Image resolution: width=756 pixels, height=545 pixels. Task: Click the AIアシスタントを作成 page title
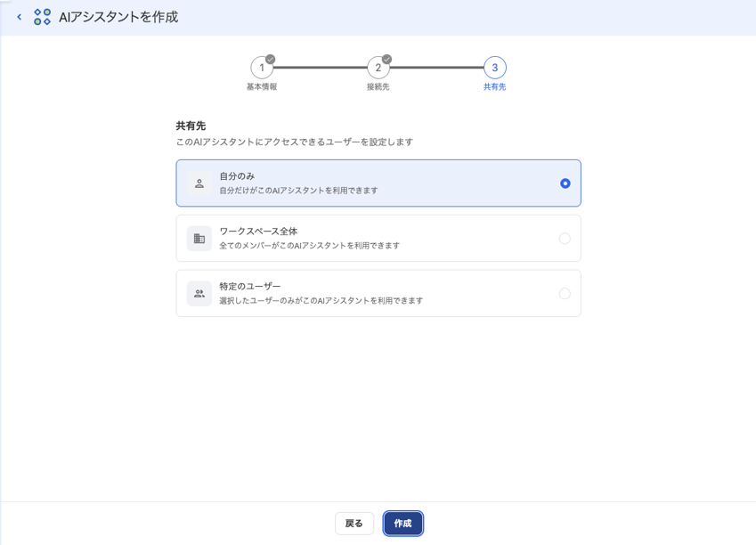pyautogui.click(x=118, y=17)
